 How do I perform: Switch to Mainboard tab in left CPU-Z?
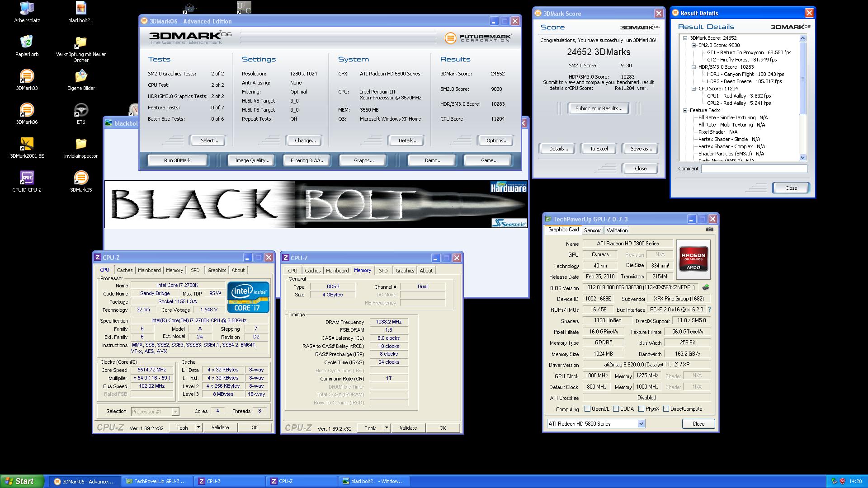149,270
